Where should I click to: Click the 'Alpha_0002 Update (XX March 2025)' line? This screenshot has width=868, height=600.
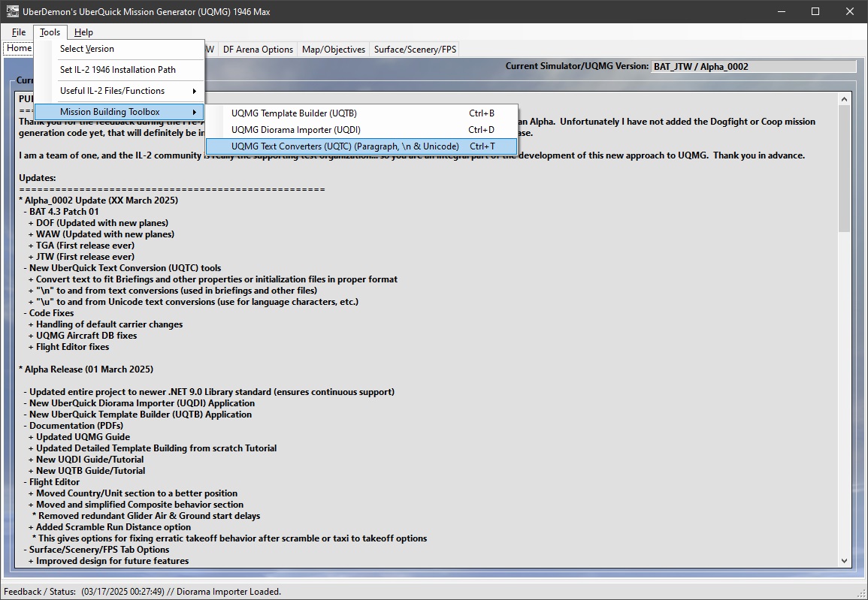click(x=98, y=201)
